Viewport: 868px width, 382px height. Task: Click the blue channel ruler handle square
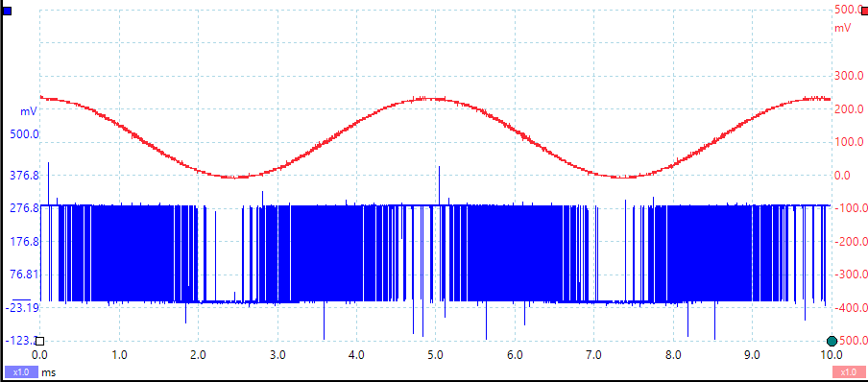coord(7,11)
